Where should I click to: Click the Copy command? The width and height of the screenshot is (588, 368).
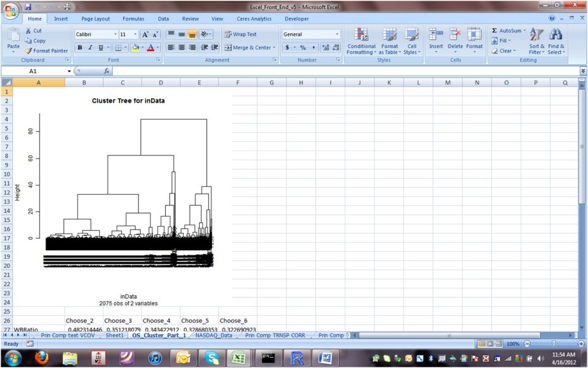35,40
